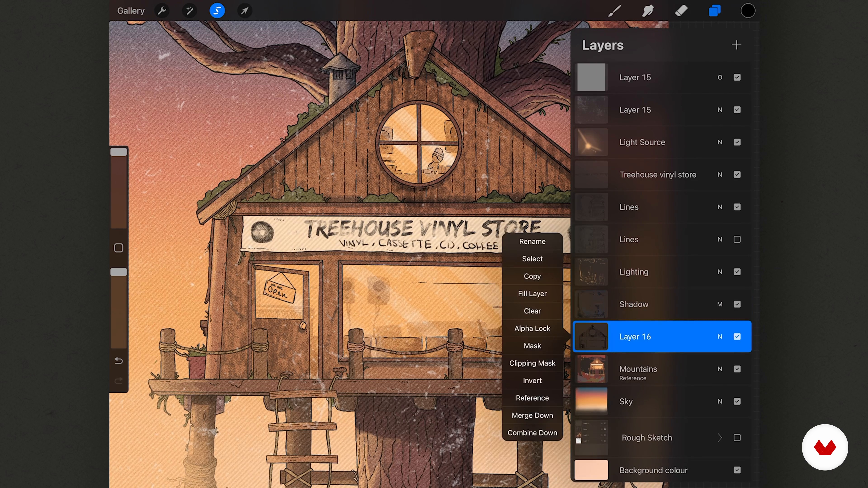This screenshot has width=868, height=488.
Task: Click the red Domestika logo badge
Action: point(825,447)
